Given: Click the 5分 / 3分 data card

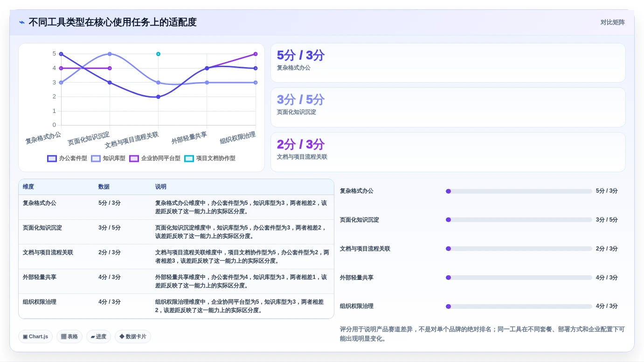Looking at the screenshot, I should tap(448, 63).
